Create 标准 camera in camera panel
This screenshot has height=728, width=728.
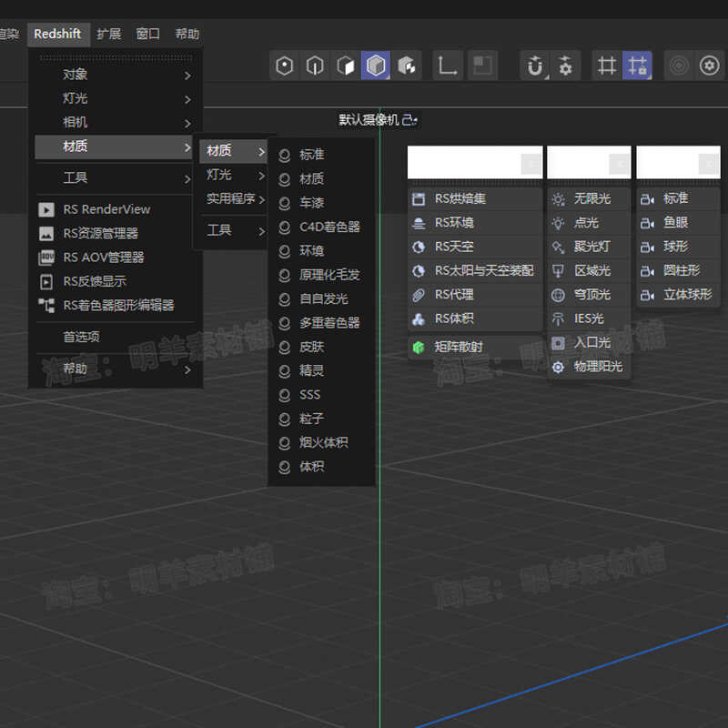(678, 198)
